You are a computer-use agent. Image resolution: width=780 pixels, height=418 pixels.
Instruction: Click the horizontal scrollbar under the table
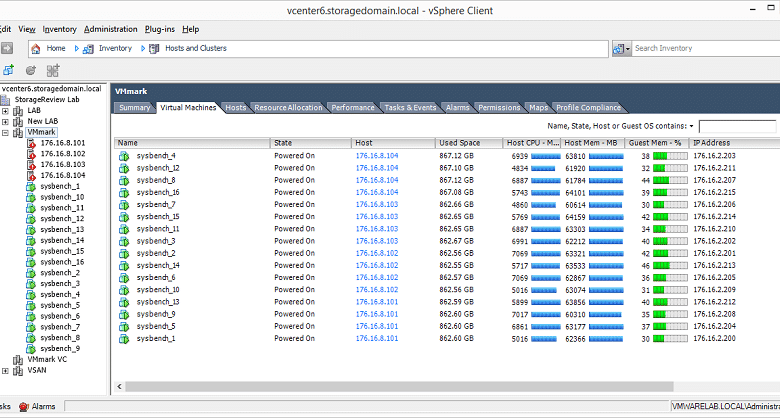tap(399, 387)
